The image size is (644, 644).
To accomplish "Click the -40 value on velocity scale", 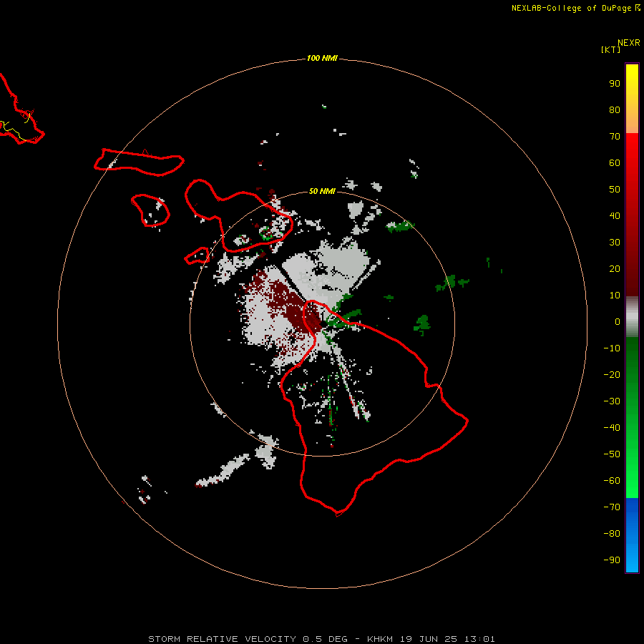I will coord(612,428).
